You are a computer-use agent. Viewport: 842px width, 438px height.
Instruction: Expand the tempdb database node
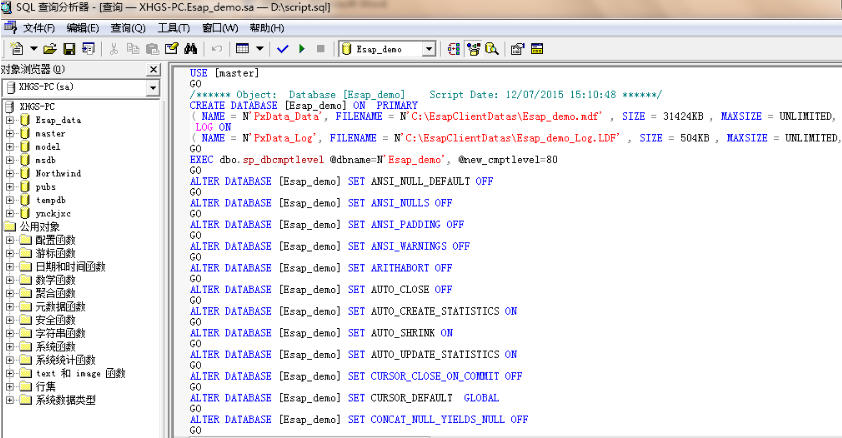10,200
